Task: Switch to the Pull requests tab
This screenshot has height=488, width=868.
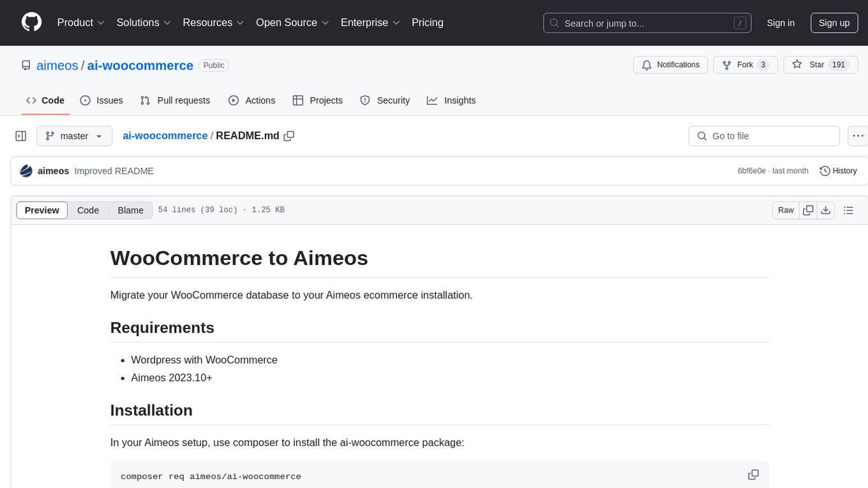Action: 175,100
